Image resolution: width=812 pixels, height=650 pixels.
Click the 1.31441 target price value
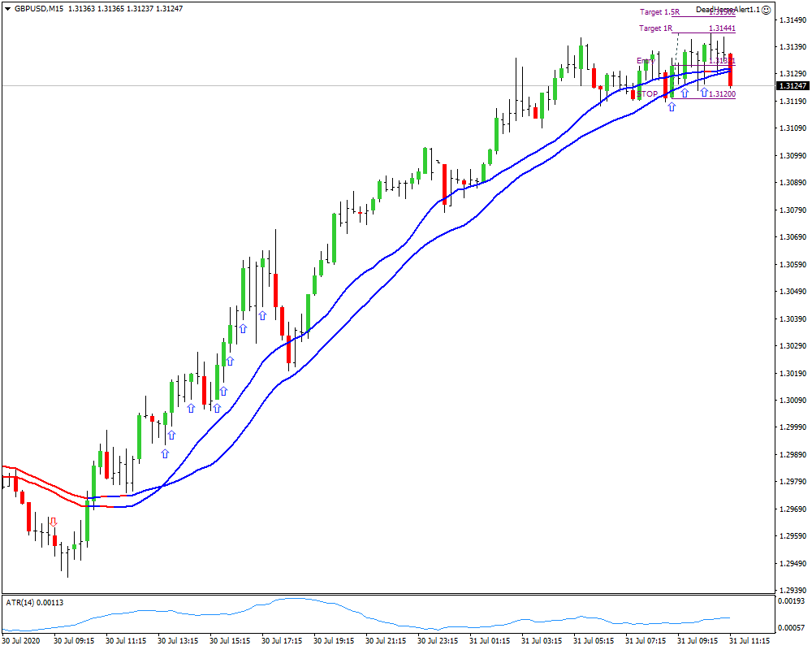click(x=722, y=28)
